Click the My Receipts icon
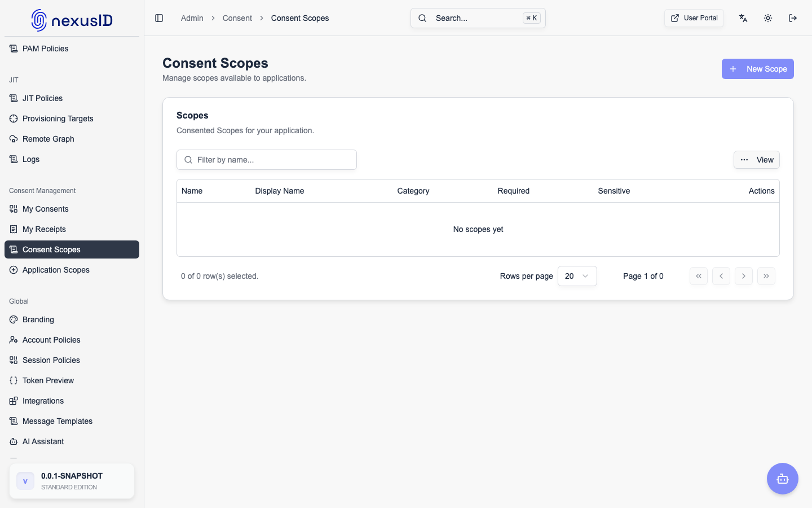The height and width of the screenshot is (508, 812). click(14, 229)
